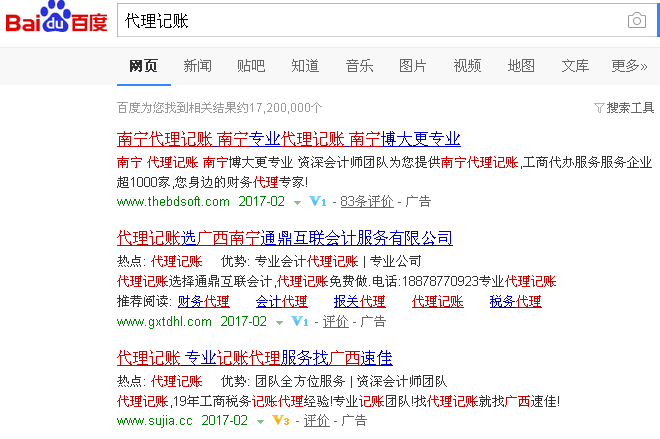Open the 地图 tab
660x439 pixels.
(x=521, y=66)
